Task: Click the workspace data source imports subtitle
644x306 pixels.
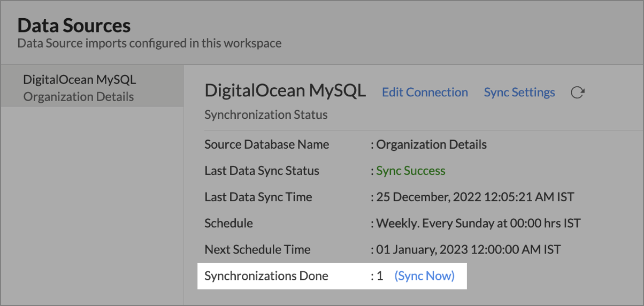Action: point(149,43)
